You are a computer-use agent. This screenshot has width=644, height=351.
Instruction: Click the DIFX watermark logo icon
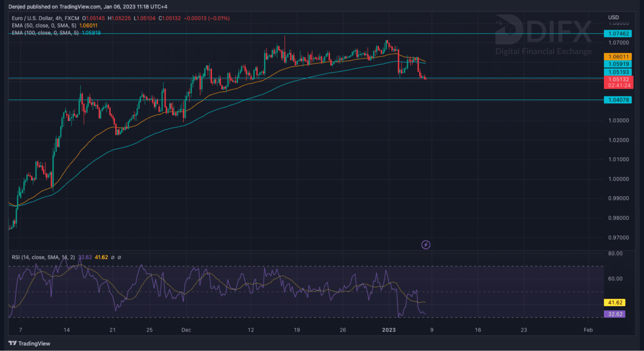509,29
